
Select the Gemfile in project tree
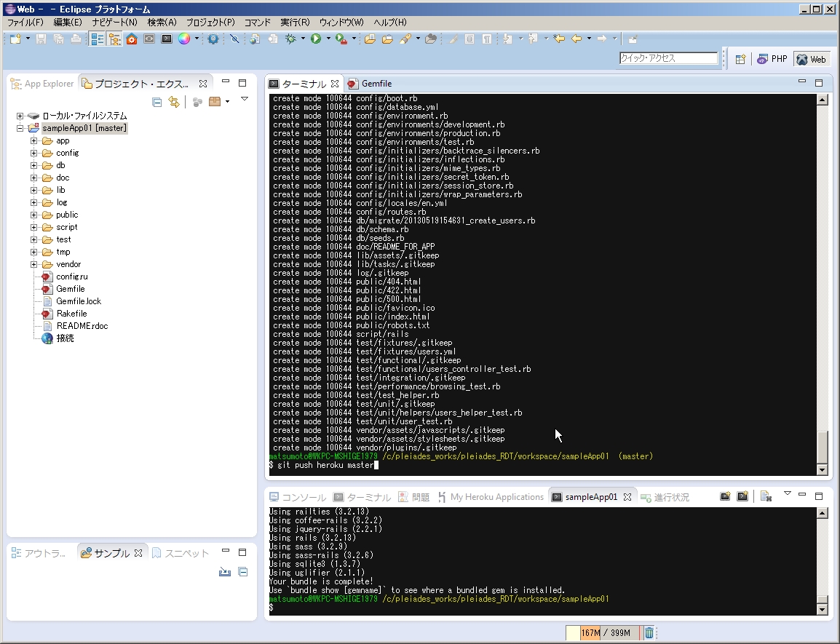(x=70, y=289)
